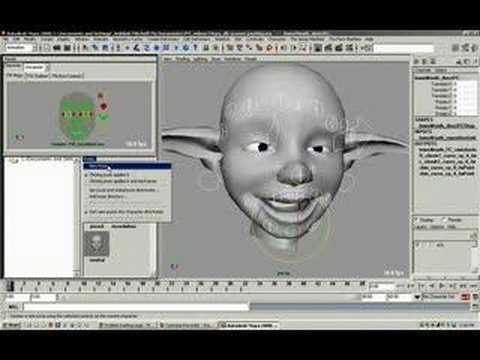Open the File menu in Maya
Image resolution: width=480 pixels, height=360 pixels.
[6, 39]
